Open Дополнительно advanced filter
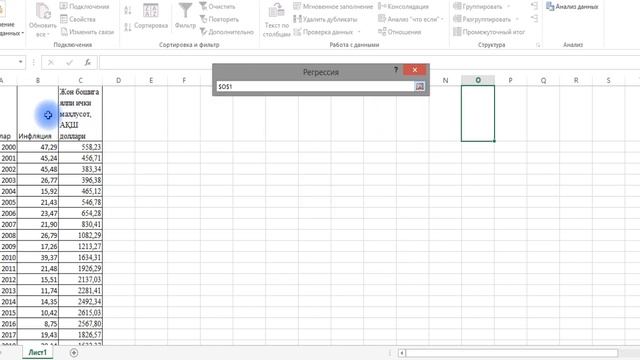The image size is (640, 360). (x=227, y=32)
